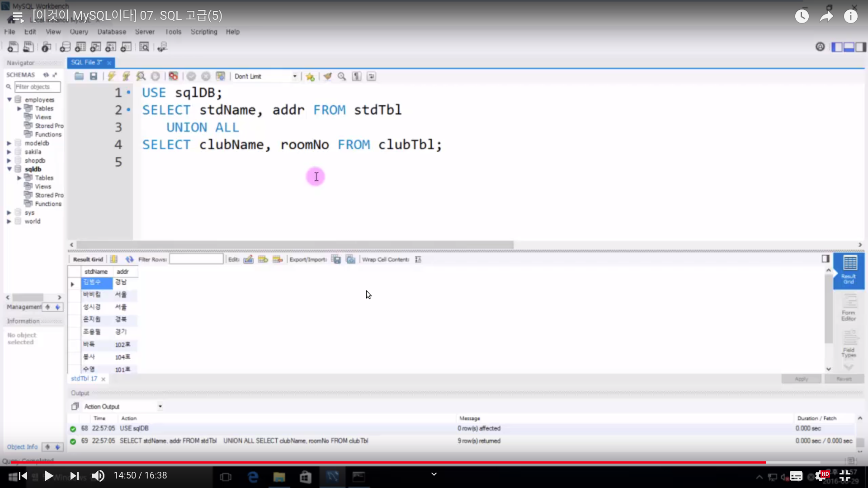This screenshot has width=868, height=488.
Task: Switch to Form Editor view
Action: (849, 307)
